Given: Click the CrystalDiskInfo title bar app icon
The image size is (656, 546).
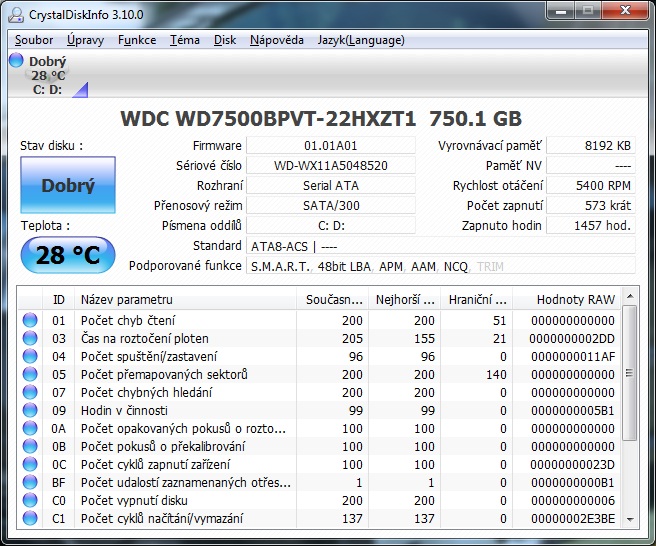Looking at the screenshot, I should (16, 15).
